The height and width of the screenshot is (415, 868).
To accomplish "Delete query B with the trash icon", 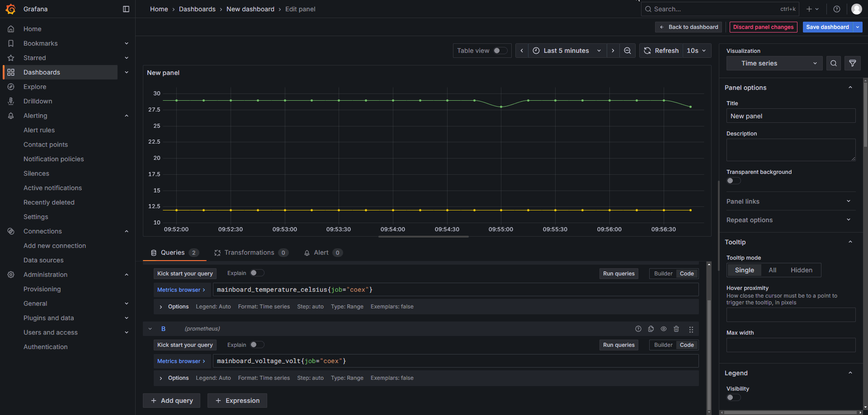I will pyautogui.click(x=676, y=329).
